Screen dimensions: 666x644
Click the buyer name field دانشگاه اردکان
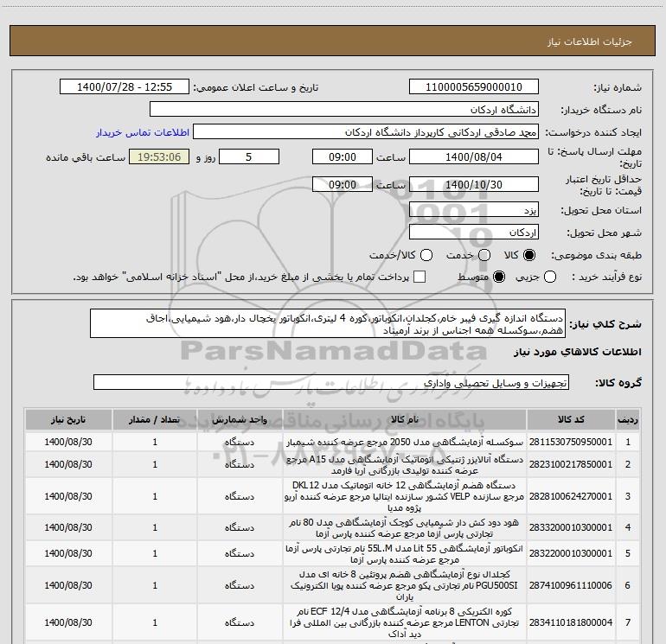pyautogui.click(x=344, y=110)
